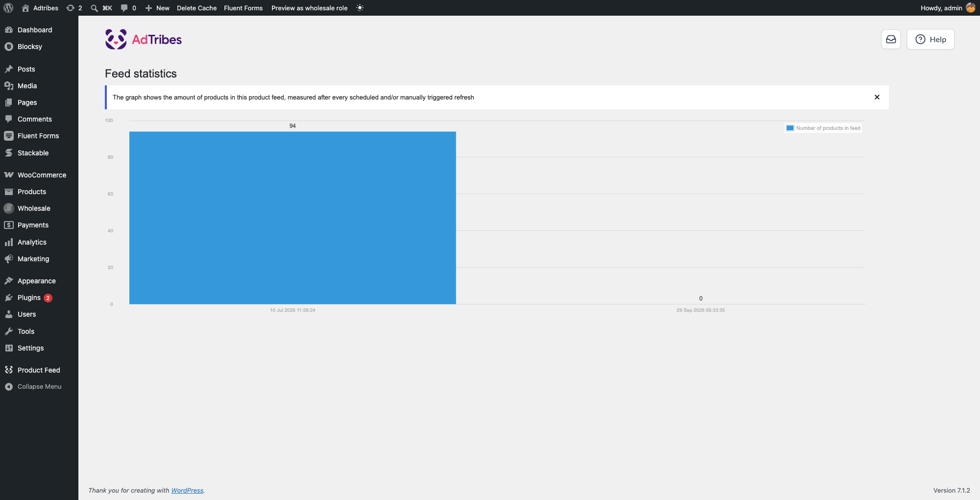Dismiss the graph info notice
980x500 pixels.
[877, 97]
